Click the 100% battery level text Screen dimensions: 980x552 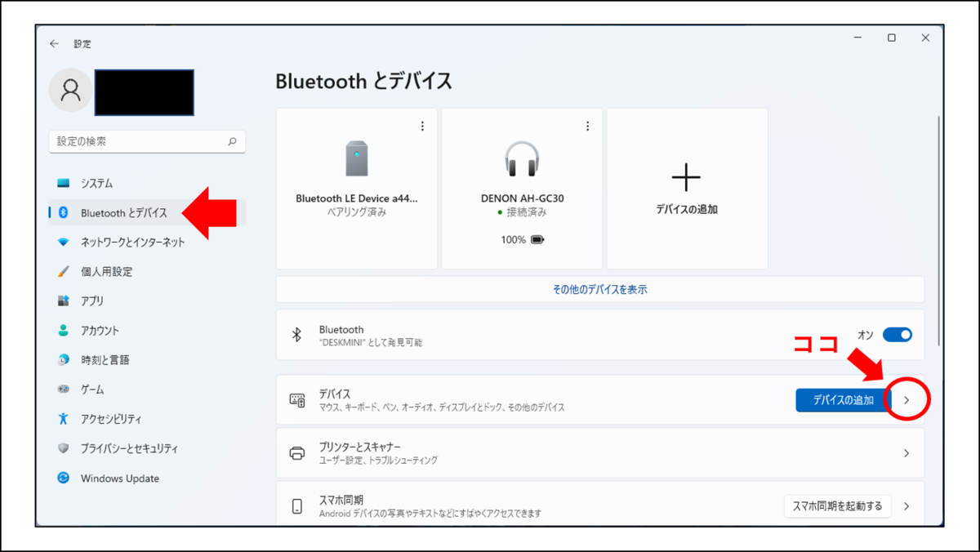514,240
